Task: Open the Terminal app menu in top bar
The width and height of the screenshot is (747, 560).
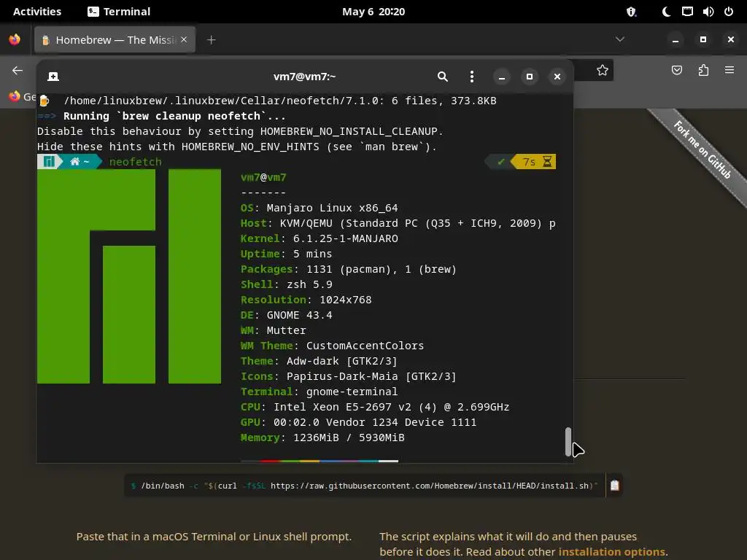Action: click(119, 12)
